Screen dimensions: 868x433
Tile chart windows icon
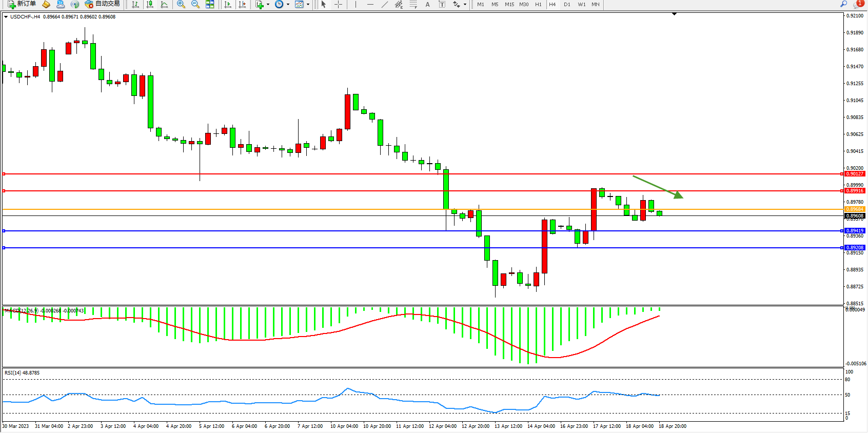(210, 4)
